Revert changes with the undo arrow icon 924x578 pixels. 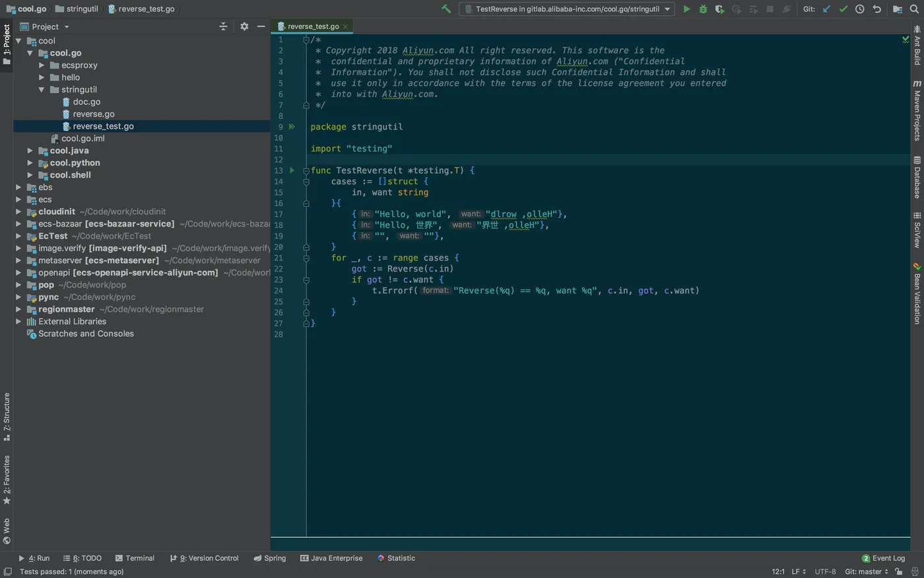pos(876,9)
